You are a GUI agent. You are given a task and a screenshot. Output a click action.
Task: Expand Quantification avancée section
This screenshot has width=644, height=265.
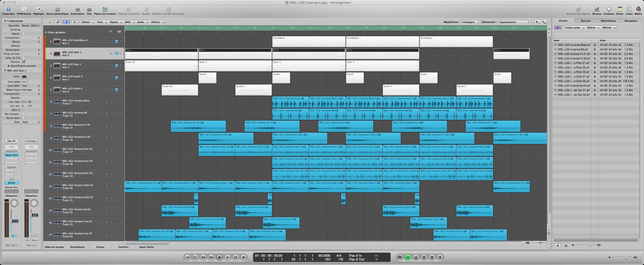coord(9,66)
